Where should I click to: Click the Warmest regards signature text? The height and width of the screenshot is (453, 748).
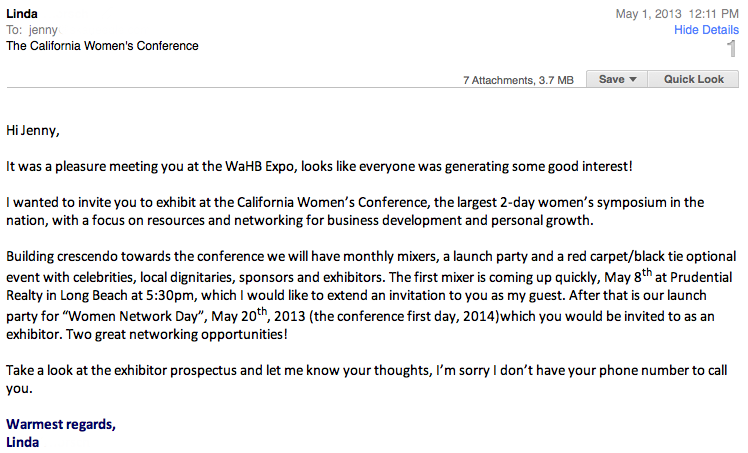[x=60, y=424]
